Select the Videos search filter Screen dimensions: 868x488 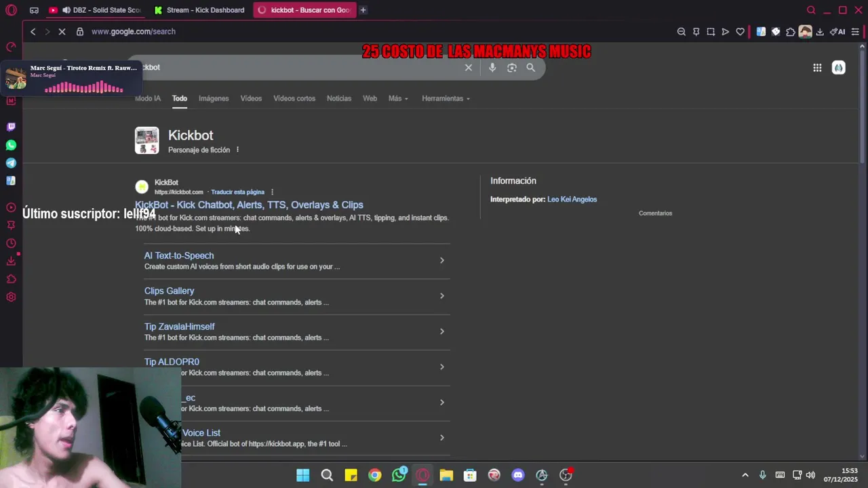click(251, 98)
